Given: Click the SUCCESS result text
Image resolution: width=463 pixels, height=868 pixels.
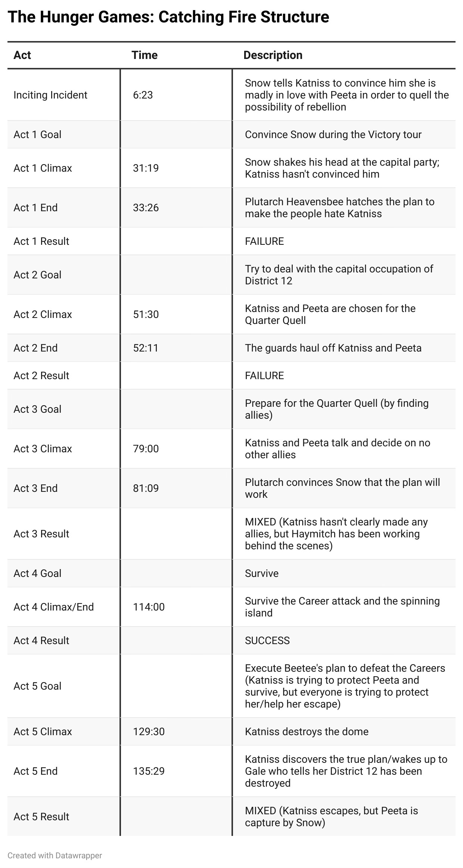Looking at the screenshot, I should click(267, 641).
